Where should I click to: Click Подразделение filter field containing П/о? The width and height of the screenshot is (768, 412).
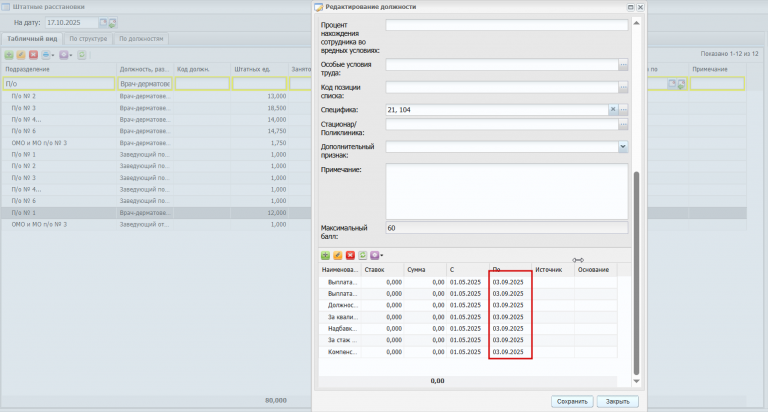tap(59, 84)
